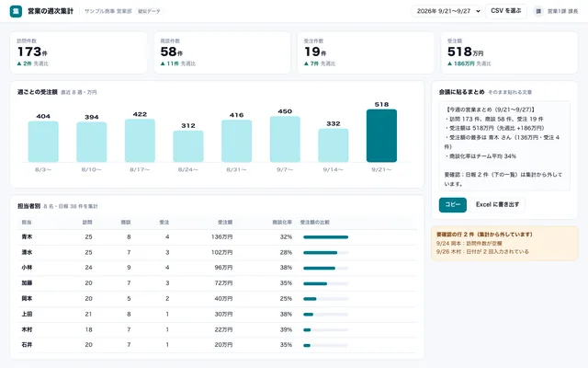588x368 pixels.
Task: Click the 9/14~ bar showing 332
Action: [334, 145]
